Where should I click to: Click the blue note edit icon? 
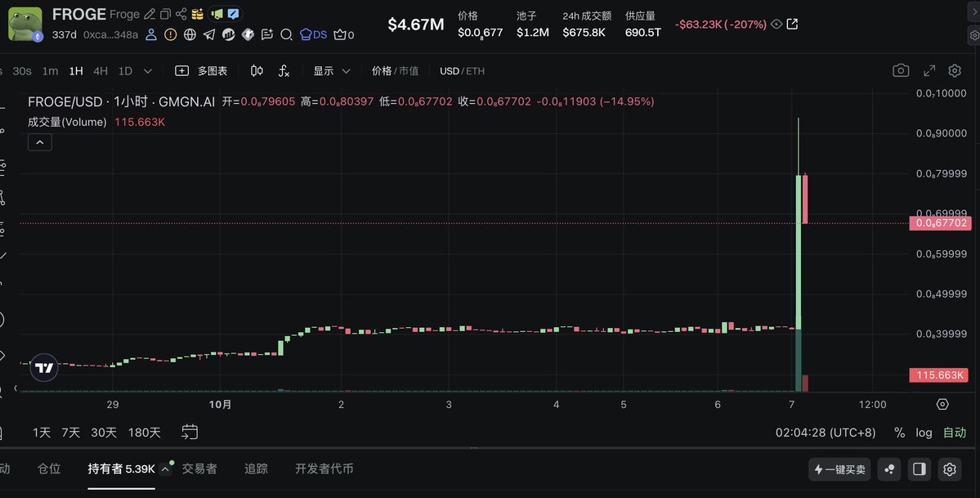click(x=232, y=14)
